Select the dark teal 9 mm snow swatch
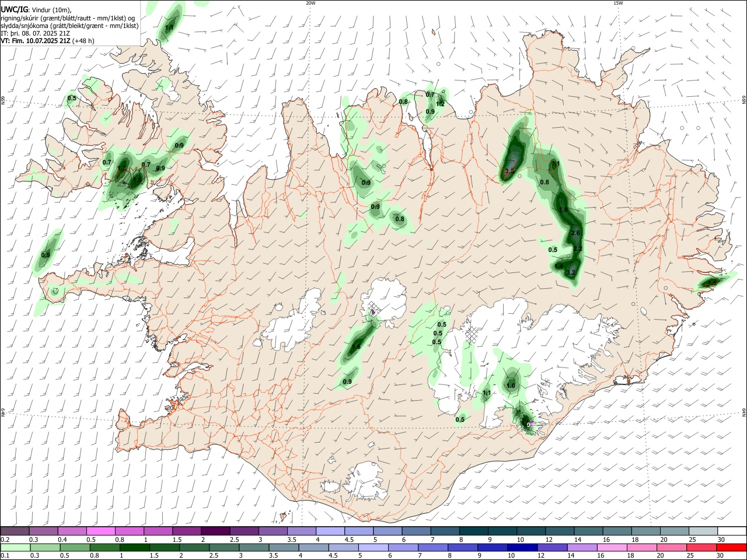 (502, 531)
